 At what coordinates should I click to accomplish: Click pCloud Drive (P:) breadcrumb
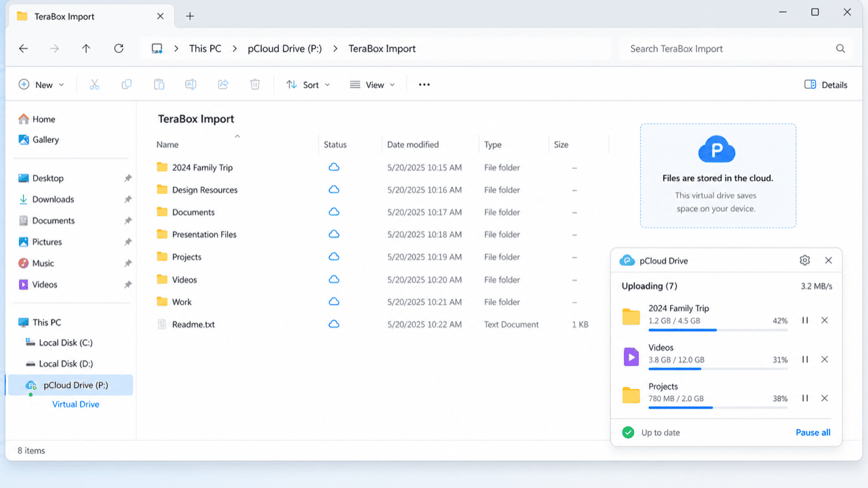click(x=284, y=49)
